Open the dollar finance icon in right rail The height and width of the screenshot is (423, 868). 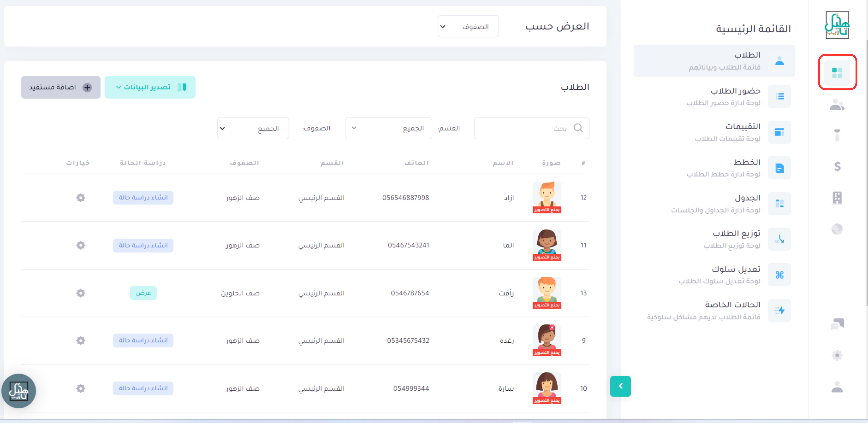(x=837, y=166)
